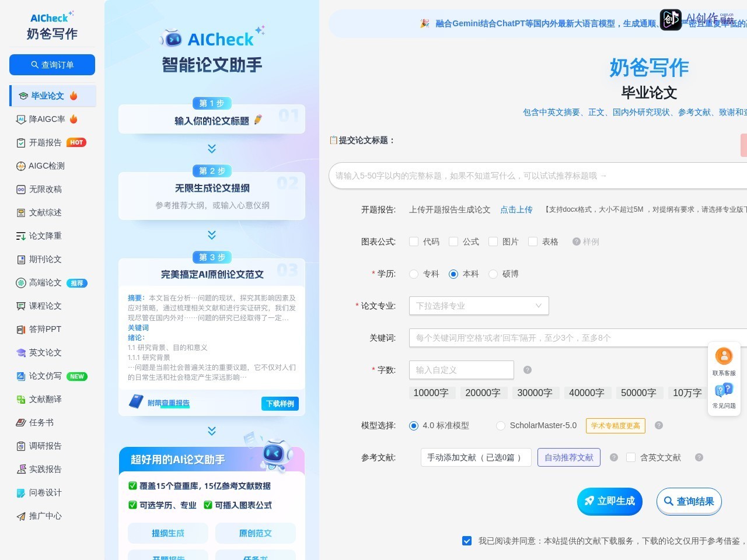Focus the 字数 输入自定义 input field
The width and height of the screenshot is (747, 560).
462,370
